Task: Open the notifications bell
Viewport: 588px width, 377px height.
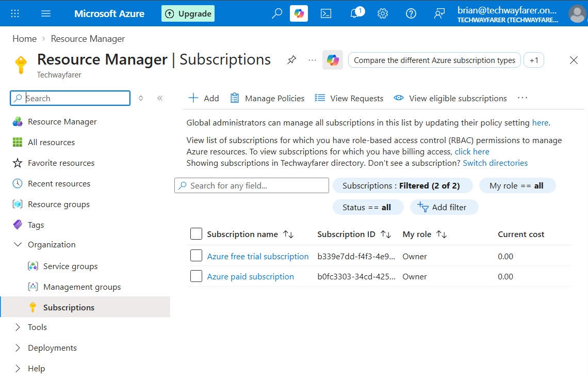Action: tap(356, 13)
